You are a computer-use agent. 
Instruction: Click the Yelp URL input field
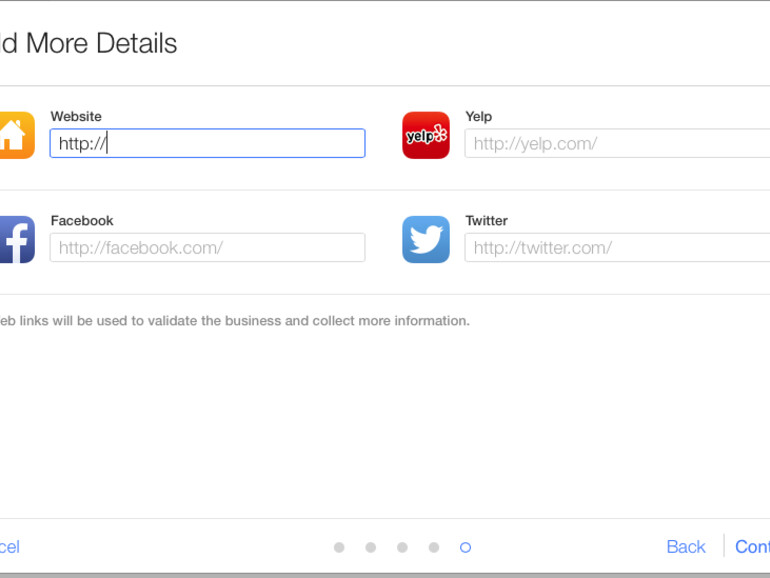(x=617, y=143)
